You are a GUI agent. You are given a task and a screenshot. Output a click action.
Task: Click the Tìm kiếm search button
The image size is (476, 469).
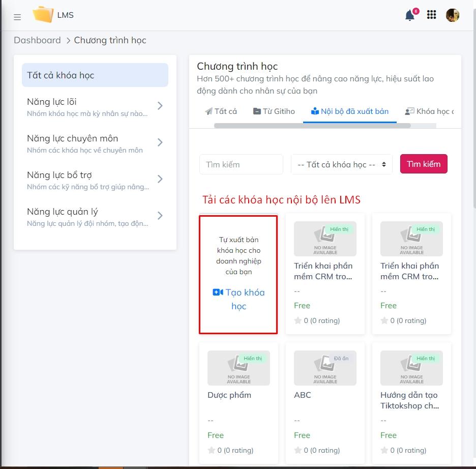coord(424,163)
